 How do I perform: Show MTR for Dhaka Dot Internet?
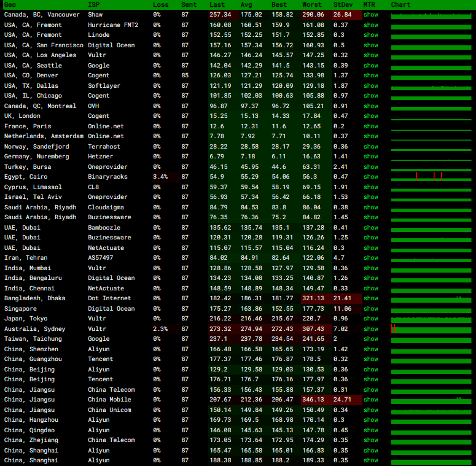pos(370,298)
